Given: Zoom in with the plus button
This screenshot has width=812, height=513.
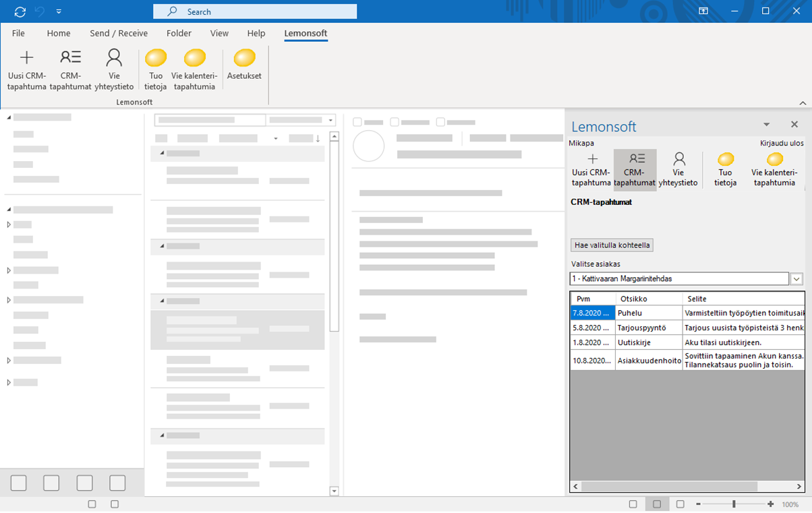Looking at the screenshot, I should [770, 504].
